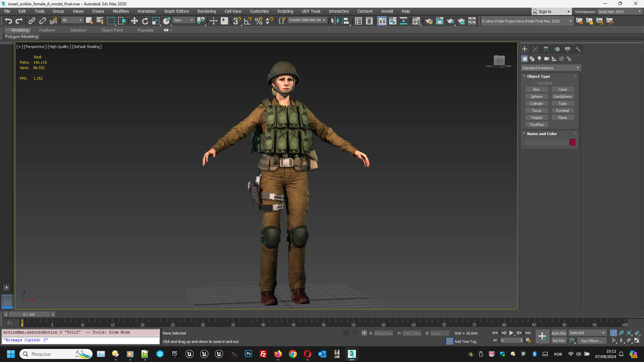
Task: Open the Render Setup teapot icon
Action: (x=429, y=21)
